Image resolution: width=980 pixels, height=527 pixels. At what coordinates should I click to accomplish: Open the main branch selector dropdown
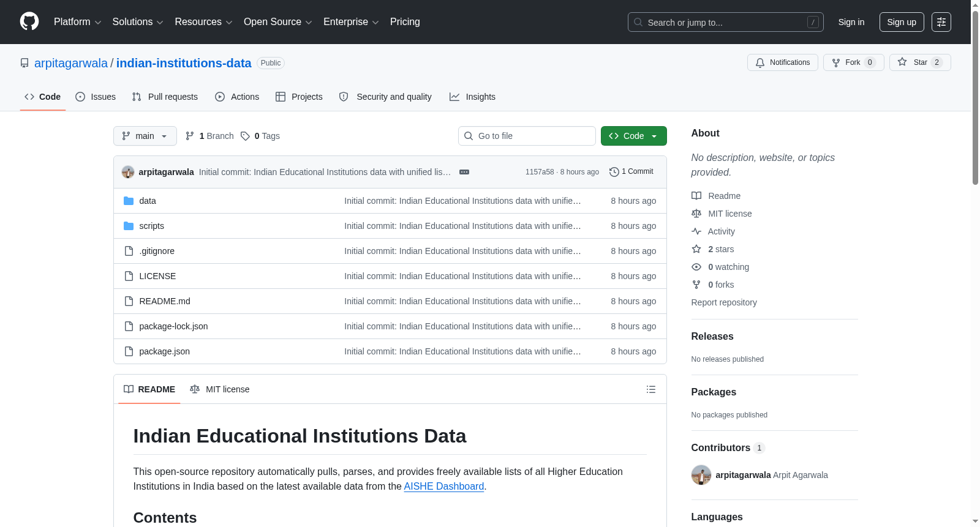[x=145, y=136]
